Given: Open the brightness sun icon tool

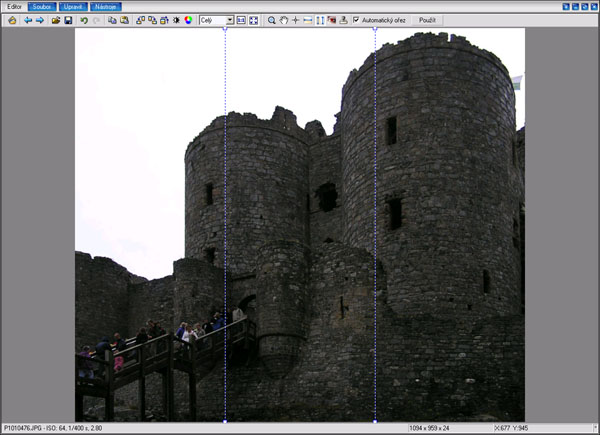Looking at the screenshot, I should pyautogui.click(x=176, y=20).
